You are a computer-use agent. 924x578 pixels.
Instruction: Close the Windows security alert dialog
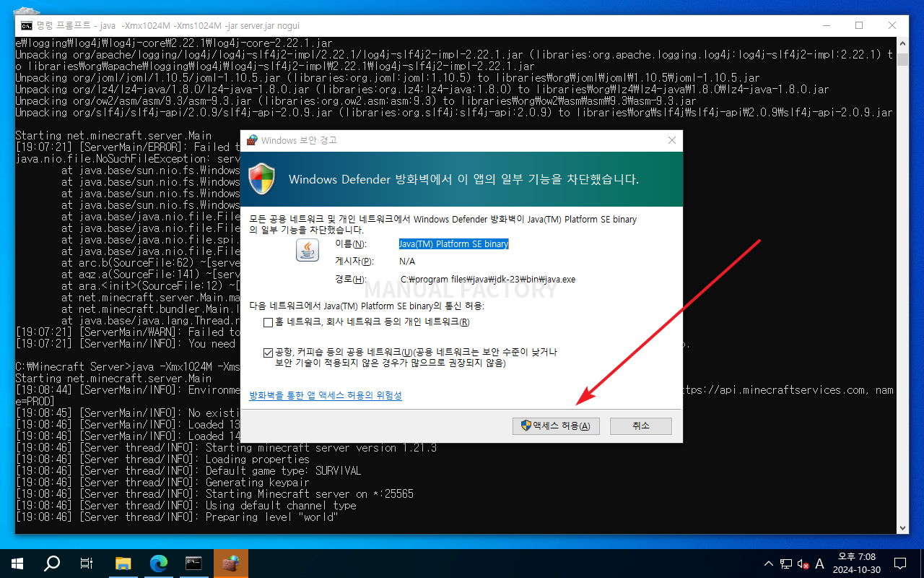click(x=672, y=140)
